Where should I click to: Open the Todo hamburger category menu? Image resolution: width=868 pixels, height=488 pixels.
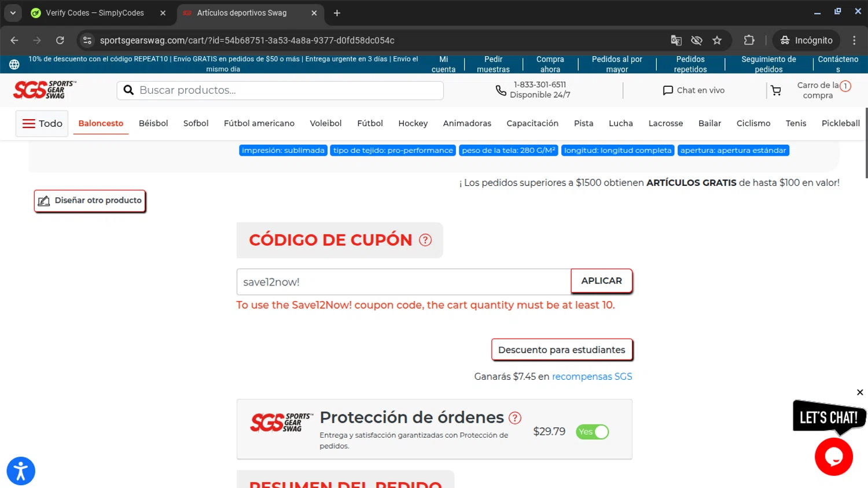click(x=42, y=123)
